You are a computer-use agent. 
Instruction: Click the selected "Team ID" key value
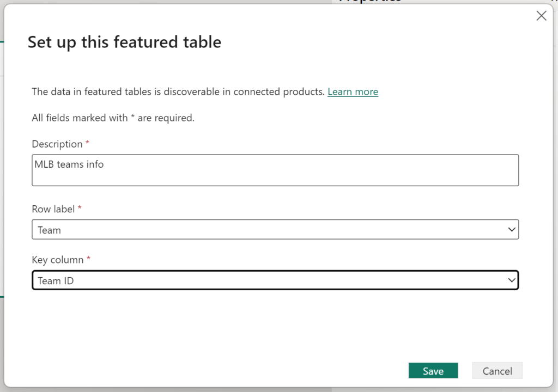coord(56,281)
